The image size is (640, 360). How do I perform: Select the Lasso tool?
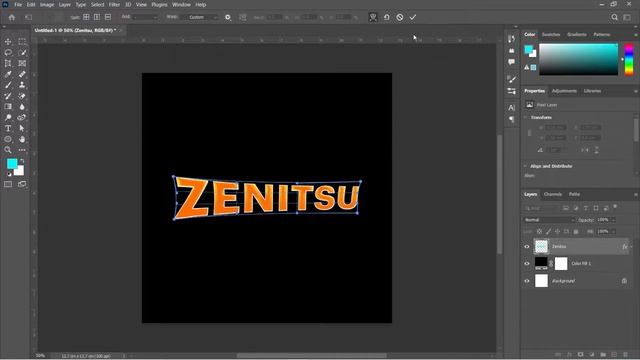8,53
